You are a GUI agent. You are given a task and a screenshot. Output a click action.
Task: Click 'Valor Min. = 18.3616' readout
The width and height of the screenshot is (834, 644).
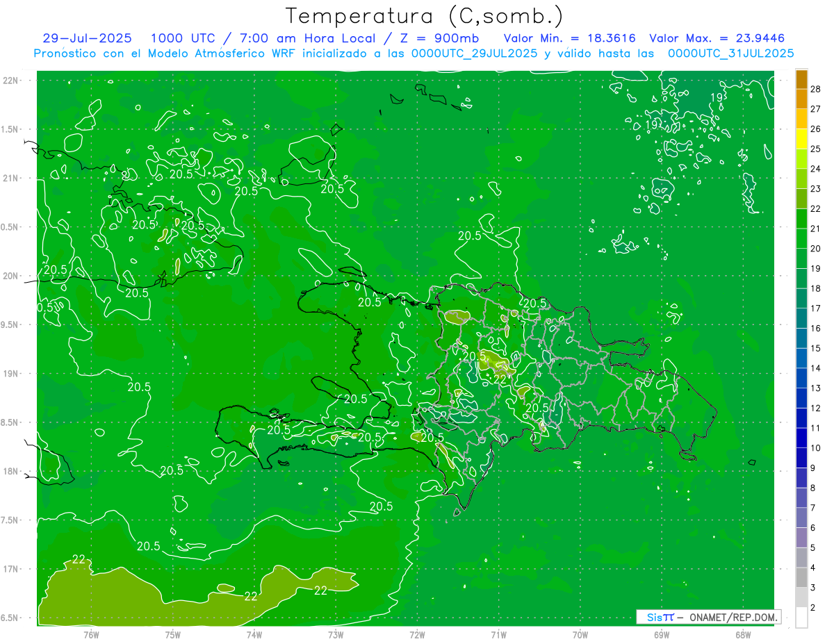(x=569, y=38)
